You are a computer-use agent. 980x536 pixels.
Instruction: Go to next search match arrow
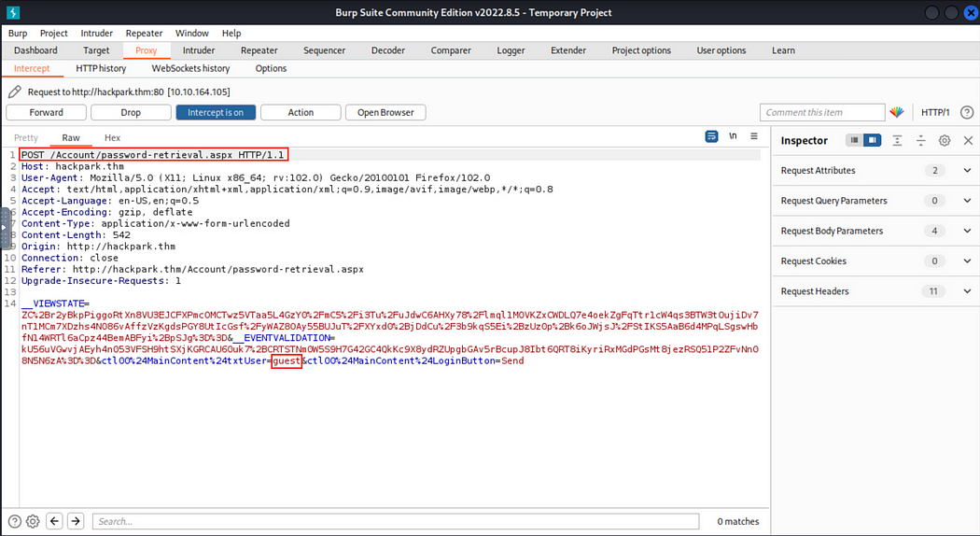point(76,521)
